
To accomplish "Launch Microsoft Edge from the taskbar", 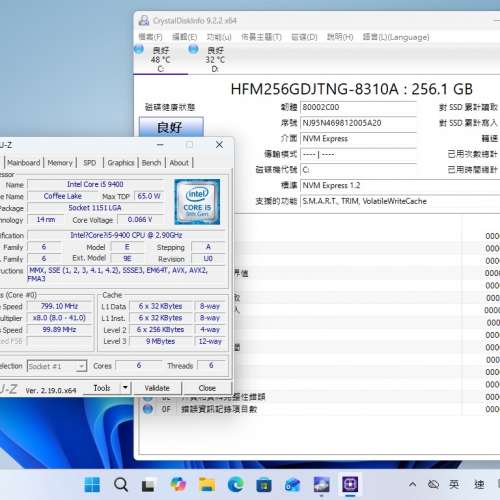I will click(235, 485).
